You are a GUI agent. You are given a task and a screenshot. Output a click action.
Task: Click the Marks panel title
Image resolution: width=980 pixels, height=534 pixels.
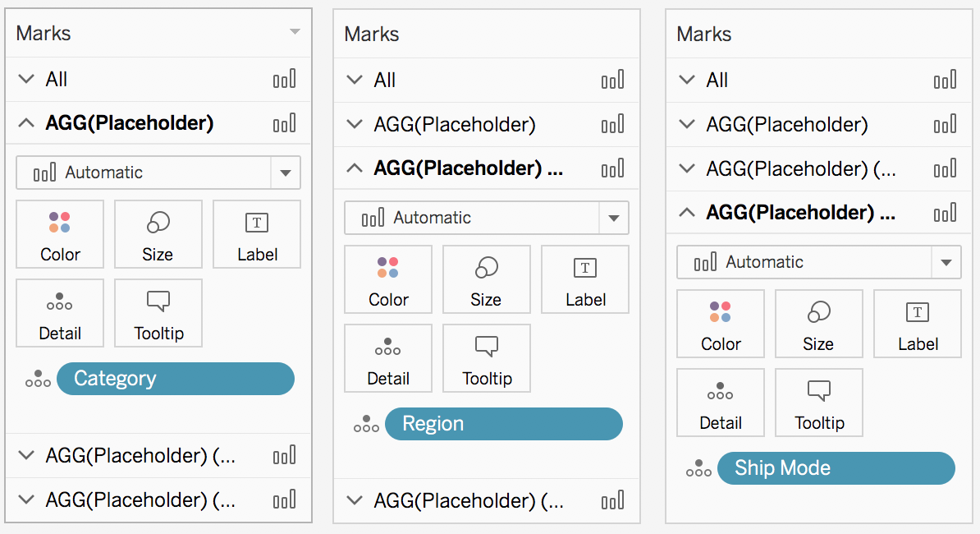44,33
